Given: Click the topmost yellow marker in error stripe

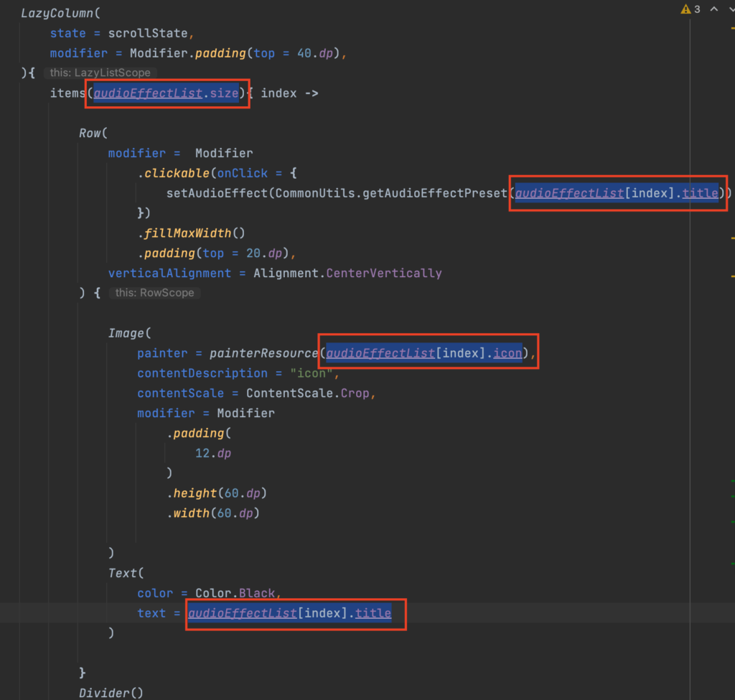Looking at the screenshot, I should click(x=732, y=27).
